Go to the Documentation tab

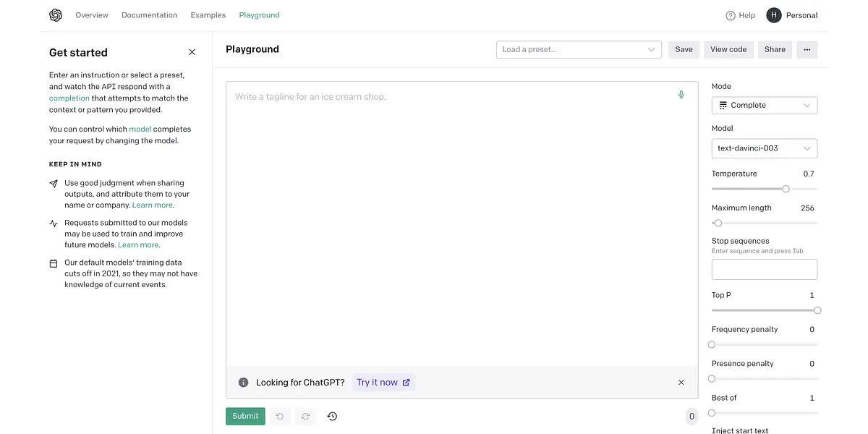(x=149, y=15)
